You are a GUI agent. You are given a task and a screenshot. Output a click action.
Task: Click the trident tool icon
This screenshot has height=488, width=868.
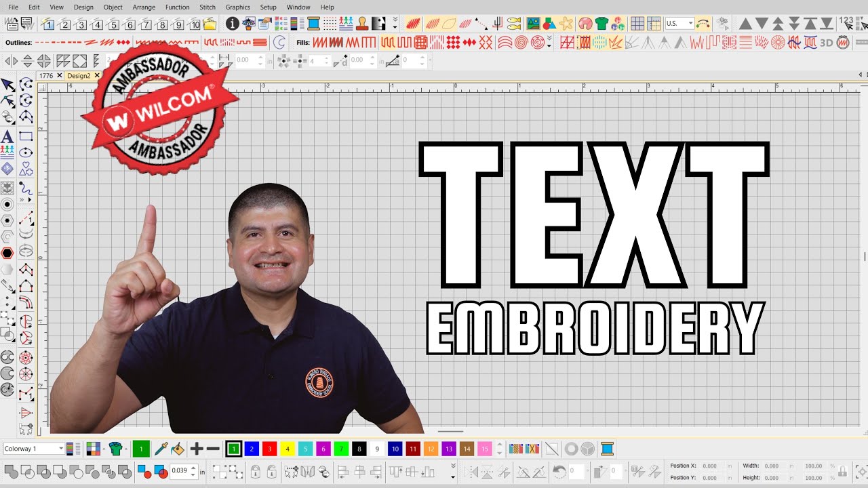[498, 24]
